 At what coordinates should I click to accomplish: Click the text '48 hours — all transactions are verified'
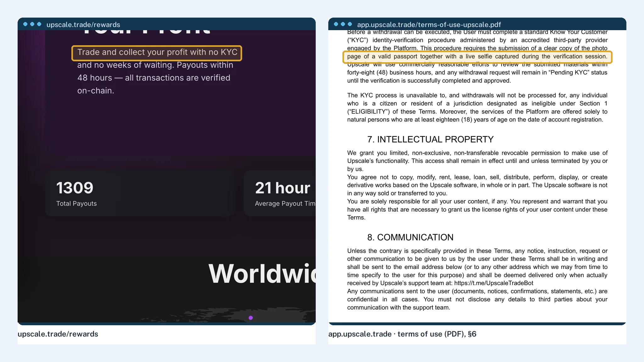[x=154, y=78]
